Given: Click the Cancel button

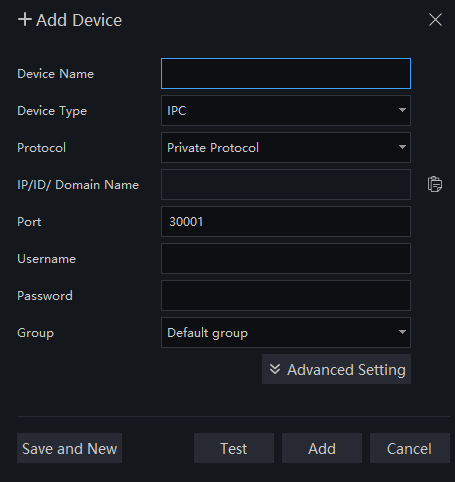Looking at the screenshot, I should click(x=410, y=448).
